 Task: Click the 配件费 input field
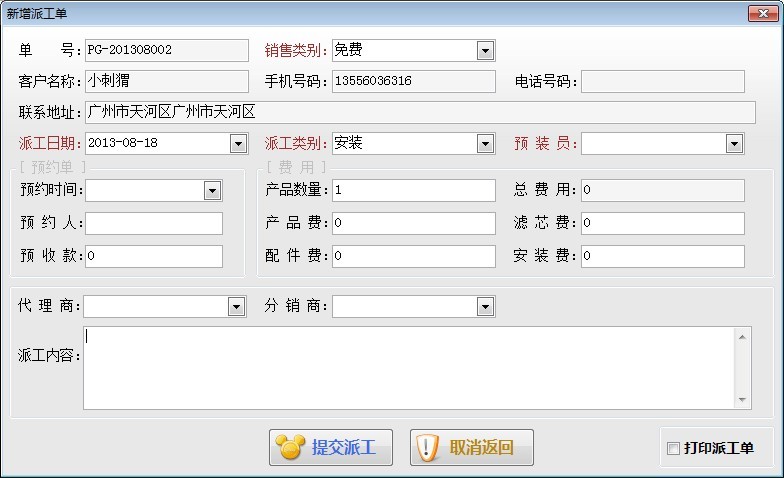pyautogui.click(x=414, y=256)
